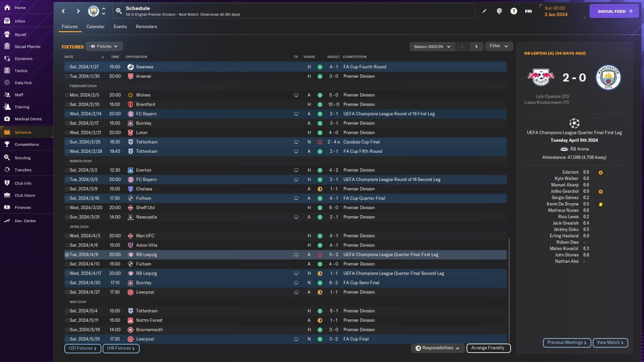Click the RB Leipzig crest in the match panel
Screen dimensions: 644x362
tap(541, 77)
